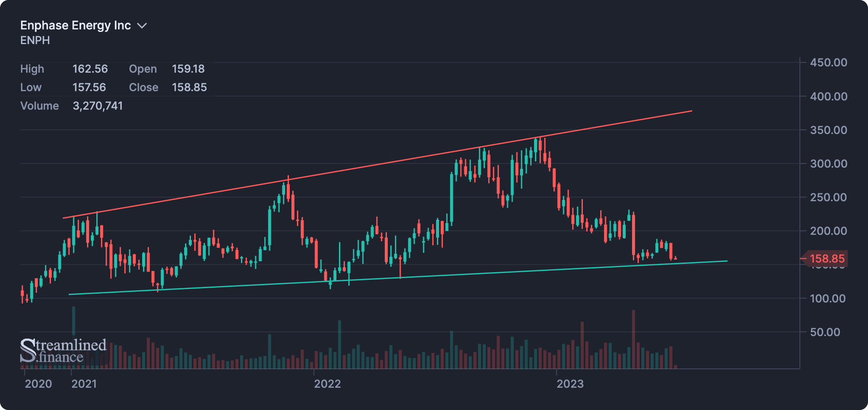Click the 2023 time axis label

[570, 384]
